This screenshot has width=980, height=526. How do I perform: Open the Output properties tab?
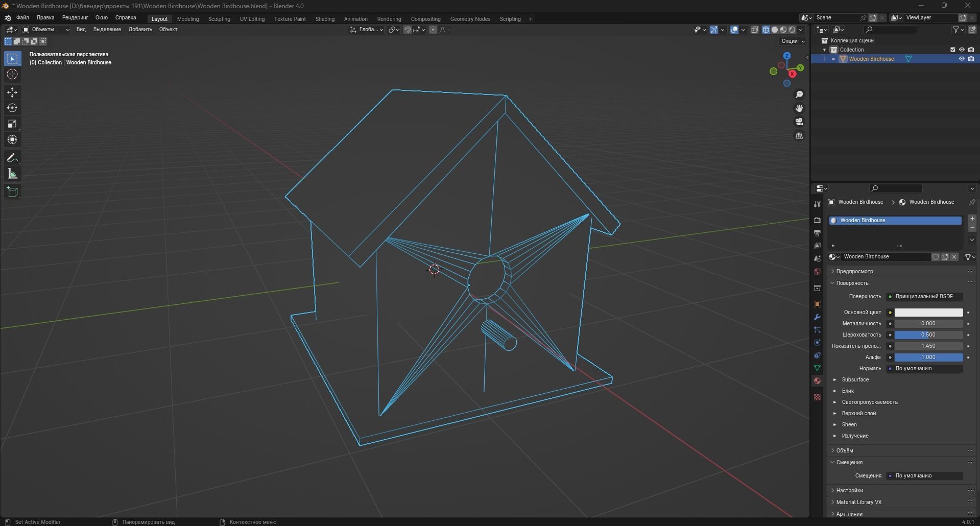pos(817,233)
